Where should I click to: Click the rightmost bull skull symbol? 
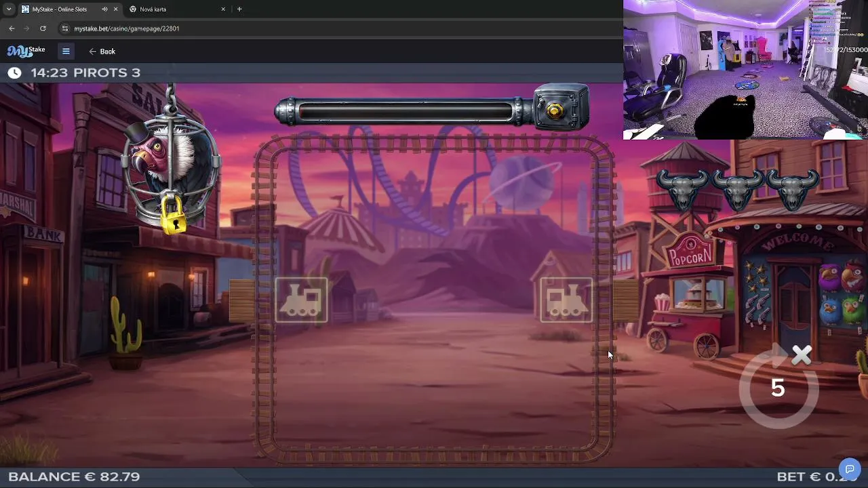pos(793,189)
